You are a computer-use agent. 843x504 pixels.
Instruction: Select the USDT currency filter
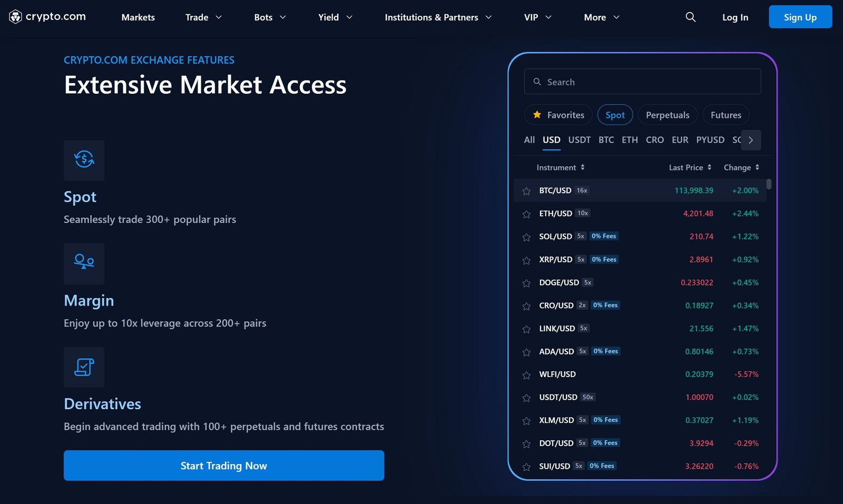point(579,140)
